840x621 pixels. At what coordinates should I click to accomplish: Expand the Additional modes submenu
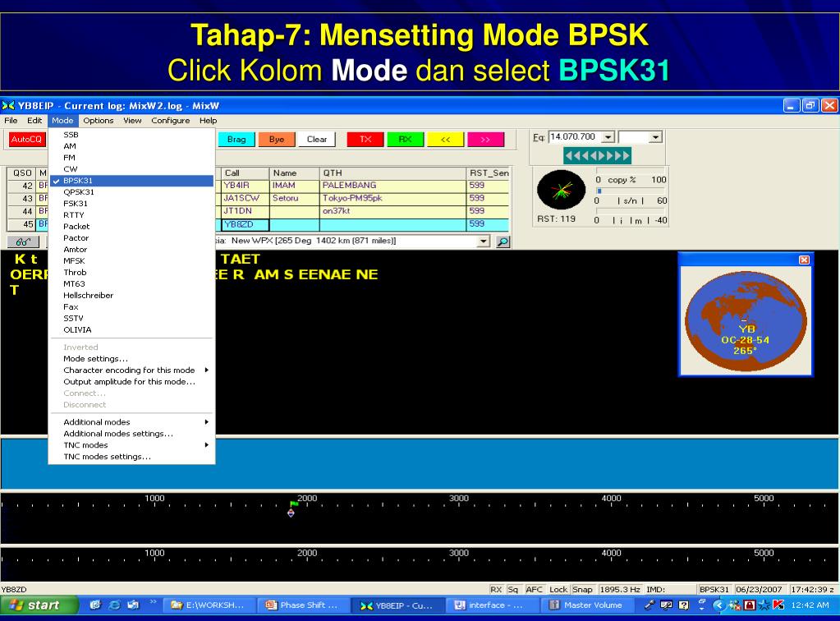pyautogui.click(x=131, y=422)
